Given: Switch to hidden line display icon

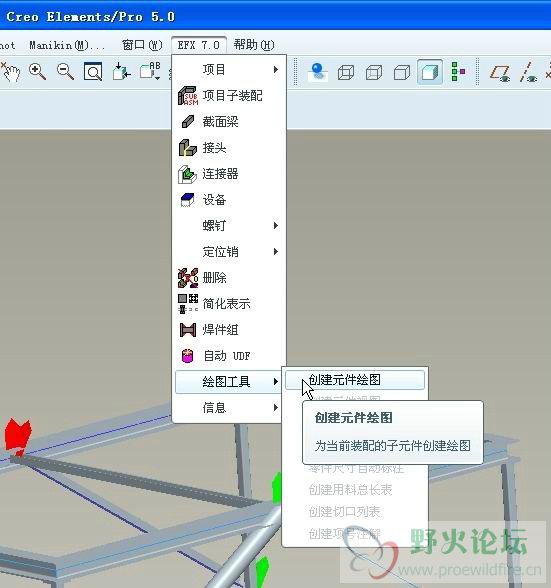Looking at the screenshot, I should pos(374,72).
